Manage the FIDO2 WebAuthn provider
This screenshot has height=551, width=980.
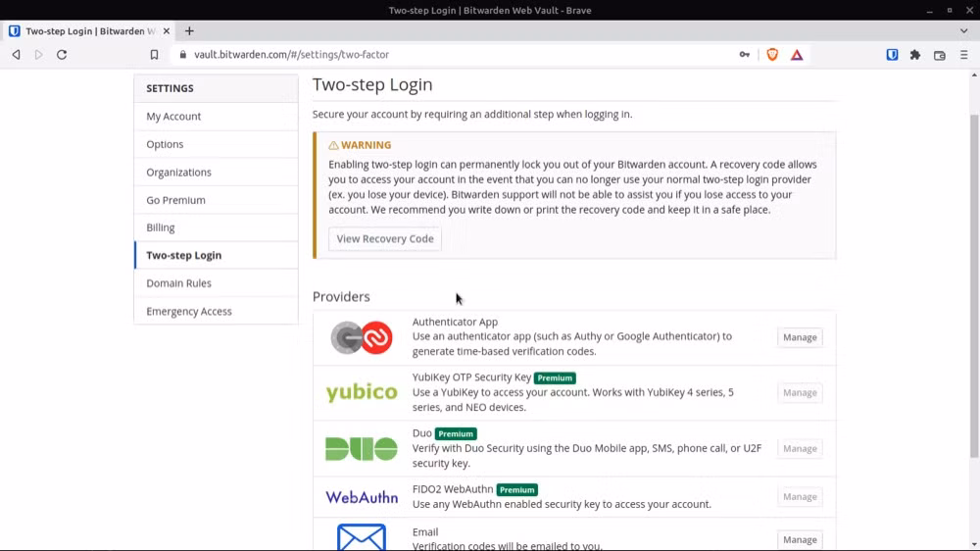(x=800, y=497)
